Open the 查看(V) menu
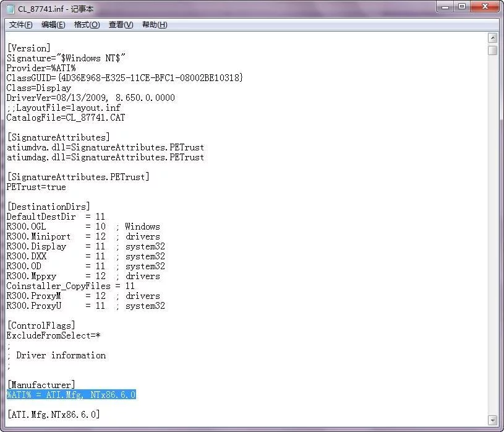Screen dimensions: 504x432 (x=121, y=25)
